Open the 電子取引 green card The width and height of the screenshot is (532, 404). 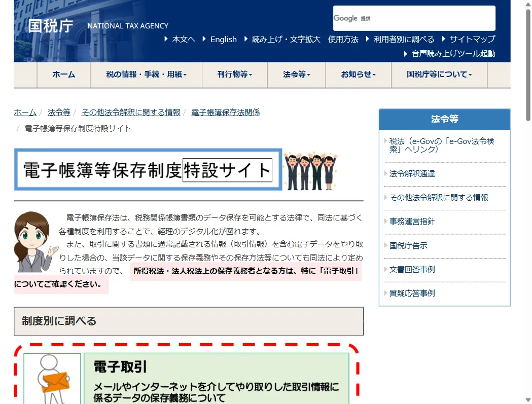(217, 378)
